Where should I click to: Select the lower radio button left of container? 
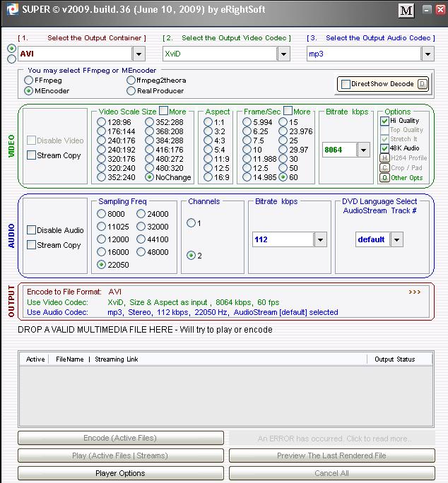pyautogui.click(x=11, y=59)
